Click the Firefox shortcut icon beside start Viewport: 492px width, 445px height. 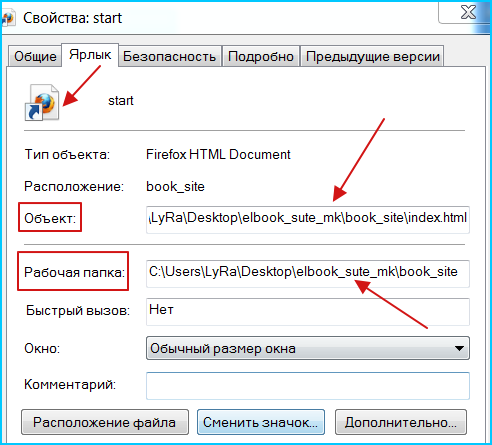[x=42, y=102]
